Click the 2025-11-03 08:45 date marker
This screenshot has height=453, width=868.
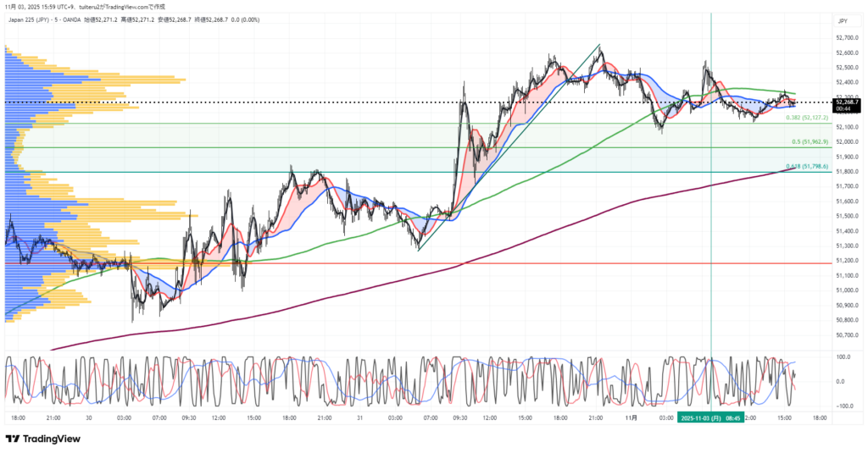709,417
